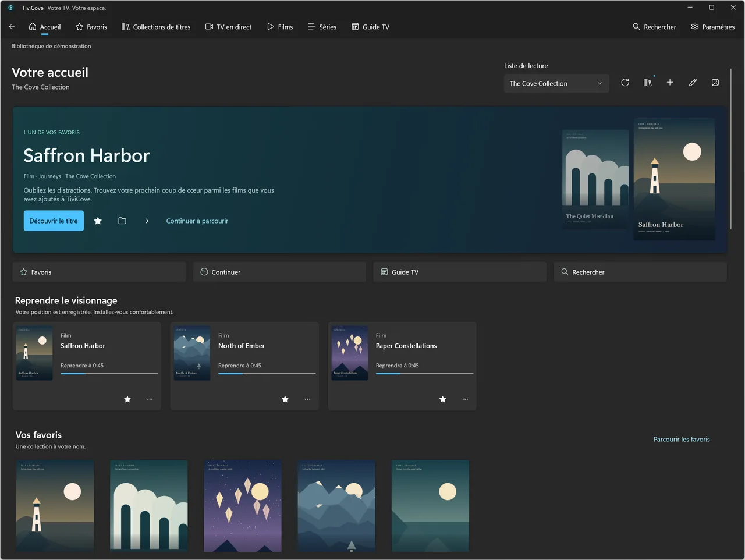Select The Quiet Meridian poster in banner

[x=595, y=179]
